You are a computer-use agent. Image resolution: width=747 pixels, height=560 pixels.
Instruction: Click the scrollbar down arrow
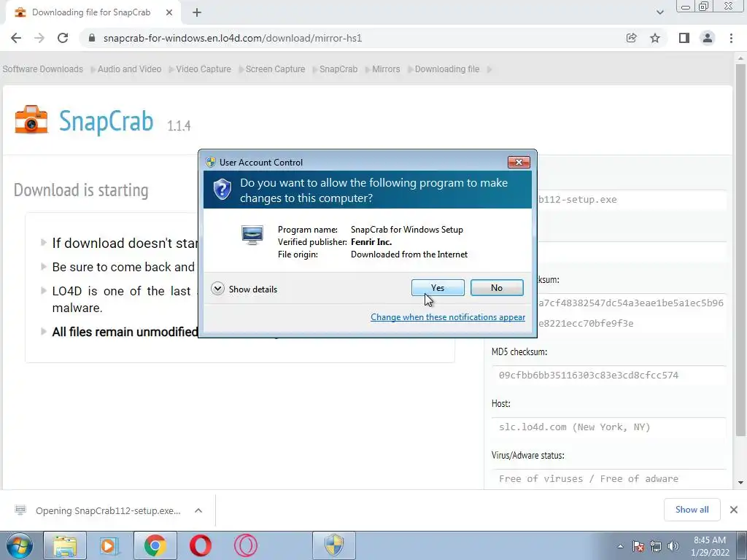tap(740, 483)
